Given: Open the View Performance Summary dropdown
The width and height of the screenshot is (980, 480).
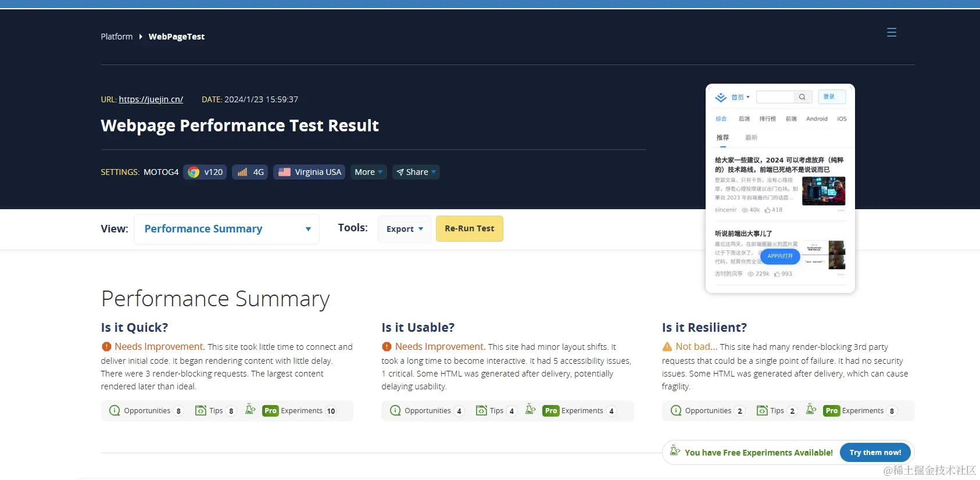Looking at the screenshot, I should point(227,229).
